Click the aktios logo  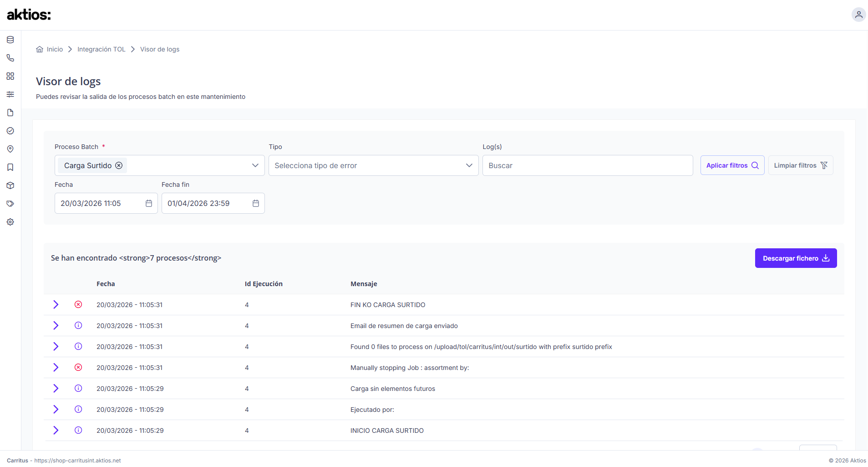click(x=29, y=15)
